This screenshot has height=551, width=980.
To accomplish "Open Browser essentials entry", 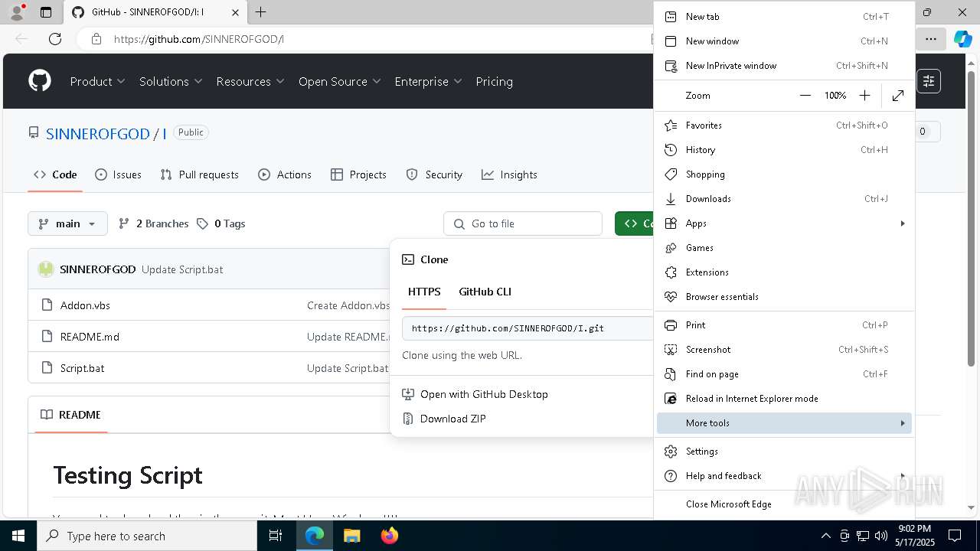I will [x=784, y=297].
